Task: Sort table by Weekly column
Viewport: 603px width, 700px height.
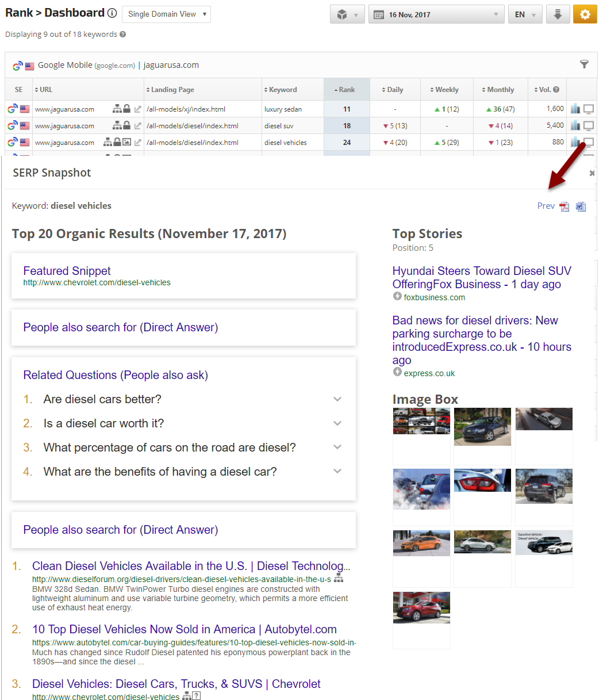Action: pyautogui.click(x=444, y=90)
